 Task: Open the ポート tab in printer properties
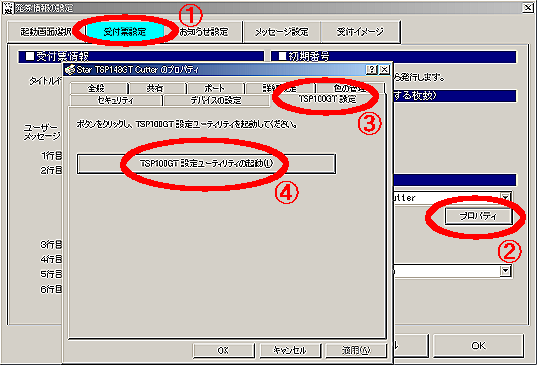(x=214, y=88)
